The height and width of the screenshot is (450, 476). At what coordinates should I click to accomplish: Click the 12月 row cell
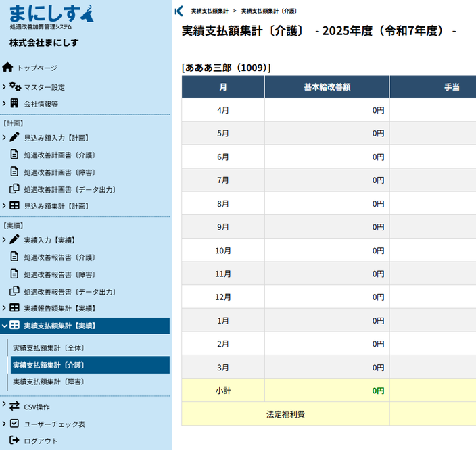pyautogui.click(x=223, y=297)
